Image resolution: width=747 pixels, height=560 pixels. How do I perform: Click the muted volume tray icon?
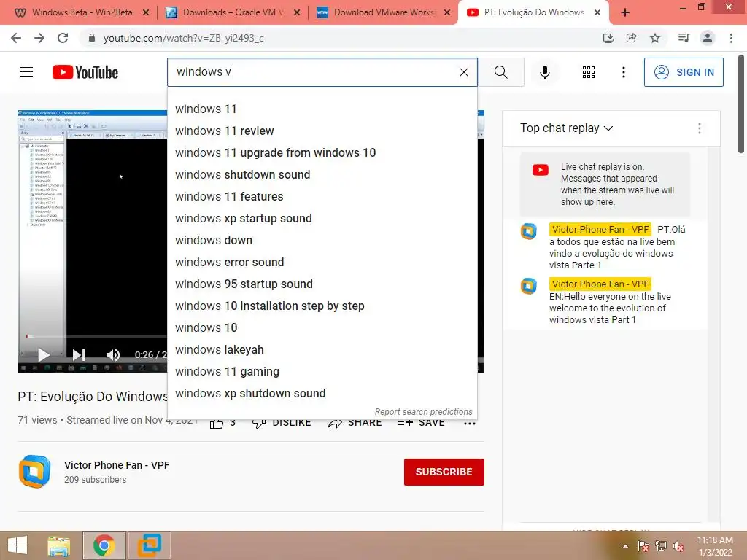(x=678, y=546)
